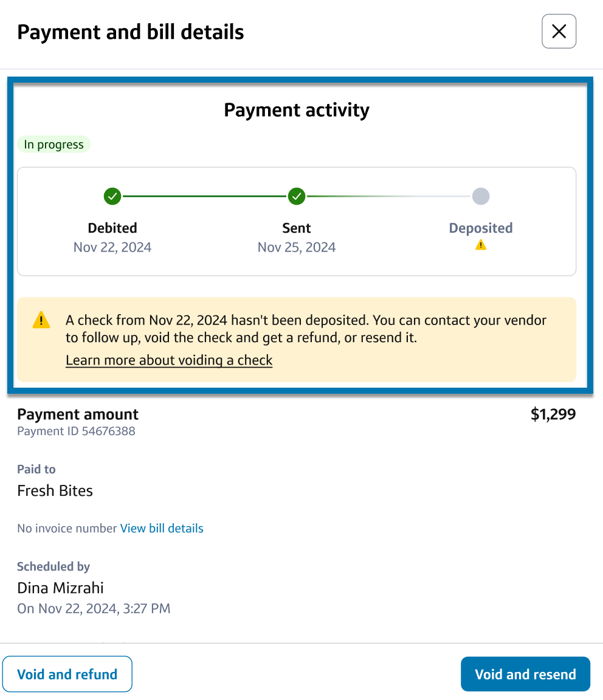
Task: Click the Dina Mizrahi scheduler name
Action: (60, 588)
